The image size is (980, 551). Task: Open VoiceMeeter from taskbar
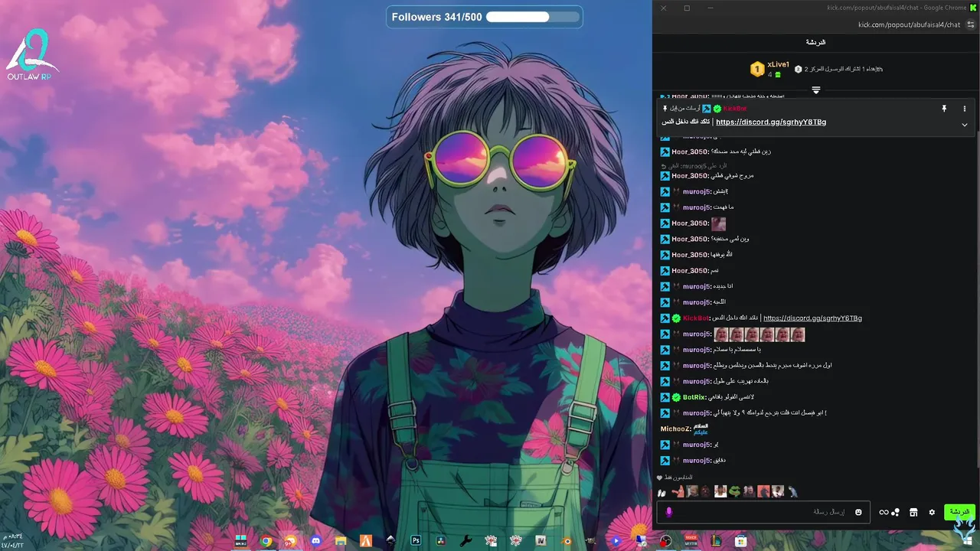coord(691,540)
